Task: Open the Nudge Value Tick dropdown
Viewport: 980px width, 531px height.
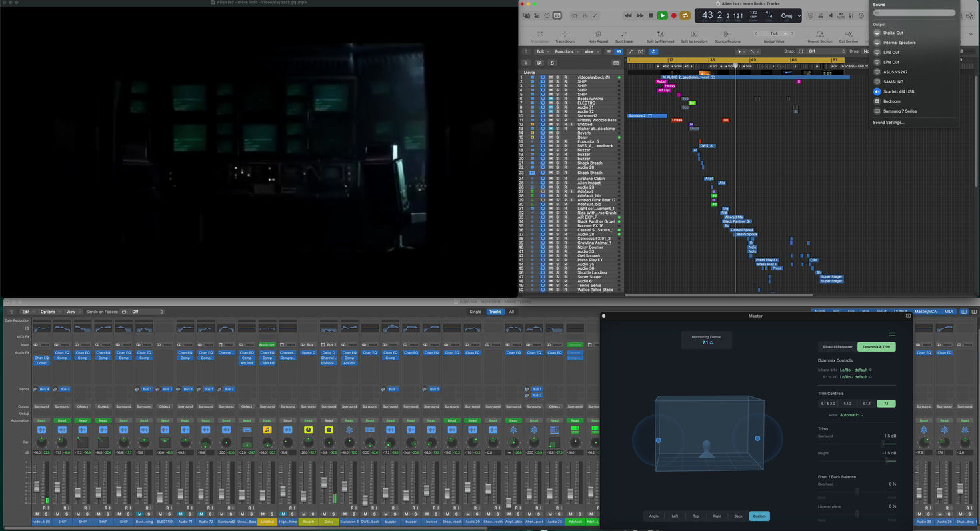Action: tap(774, 33)
